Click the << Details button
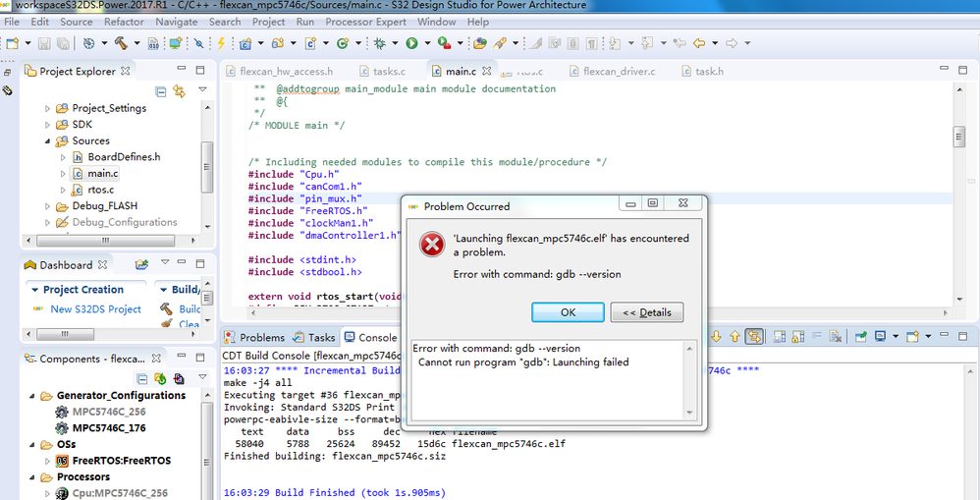 tap(647, 312)
